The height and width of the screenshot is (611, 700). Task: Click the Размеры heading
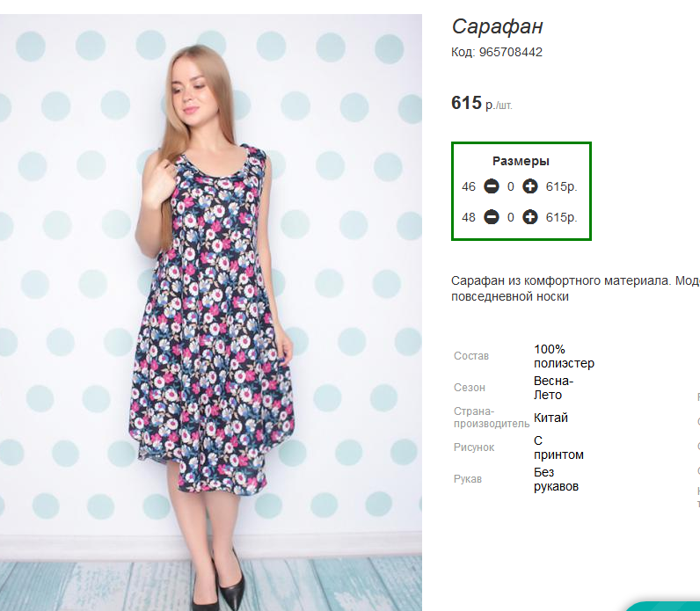tap(521, 161)
